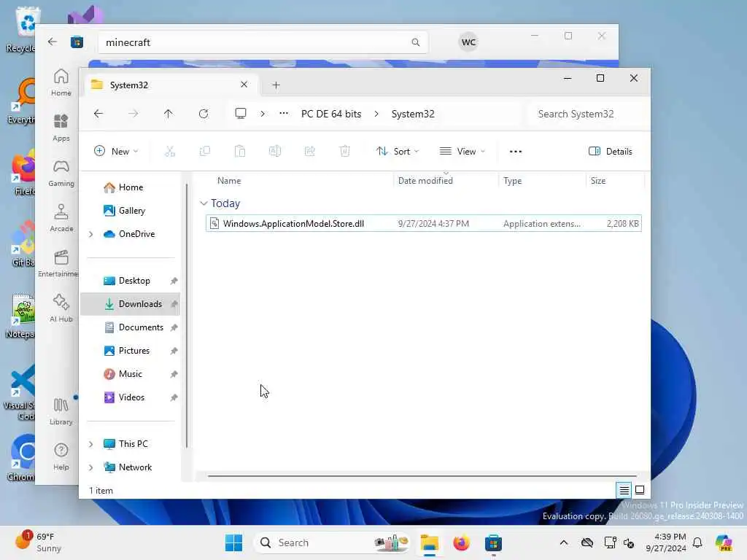
Task: Open Entertainment in Microsoft Store sidebar
Action: point(58,263)
